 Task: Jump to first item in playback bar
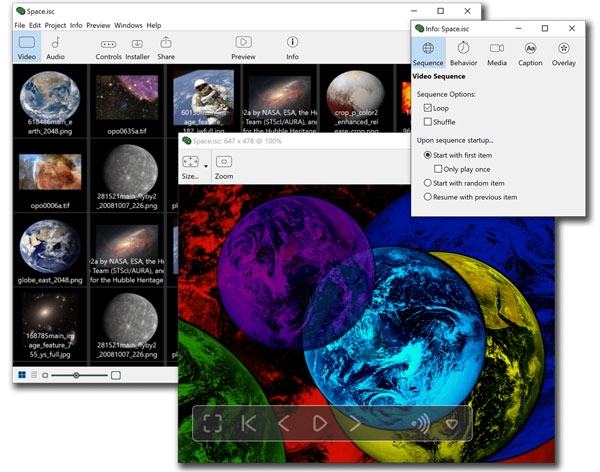click(249, 423)
